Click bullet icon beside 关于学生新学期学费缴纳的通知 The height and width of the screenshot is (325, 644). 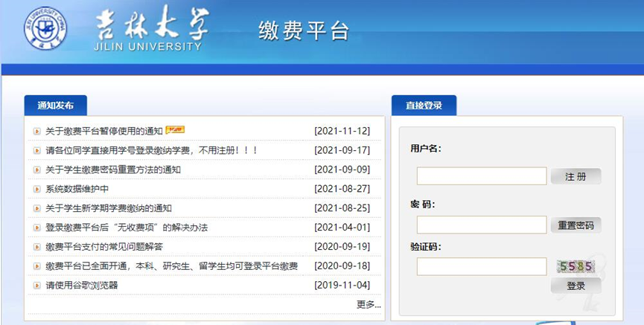click(x=36, y=208)
